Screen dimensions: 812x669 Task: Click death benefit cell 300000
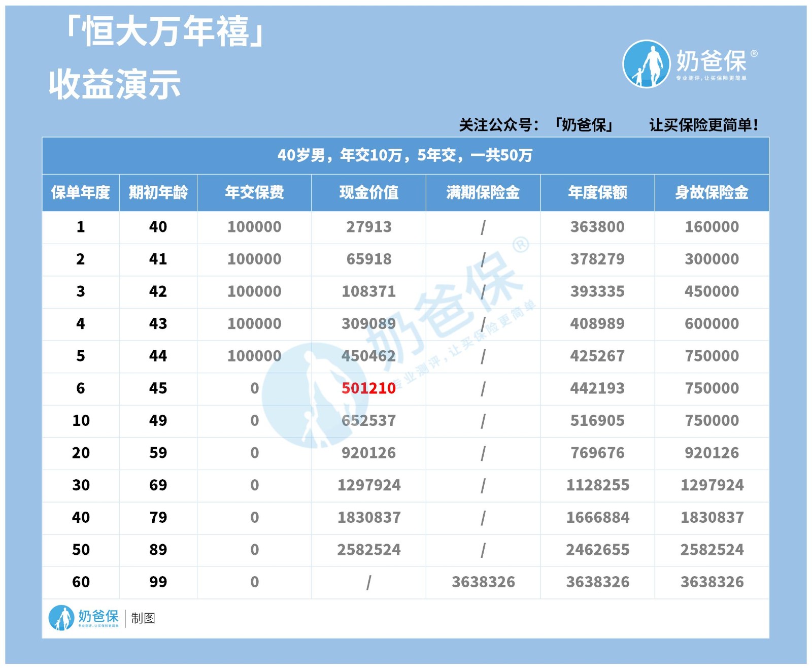(712, 259)
